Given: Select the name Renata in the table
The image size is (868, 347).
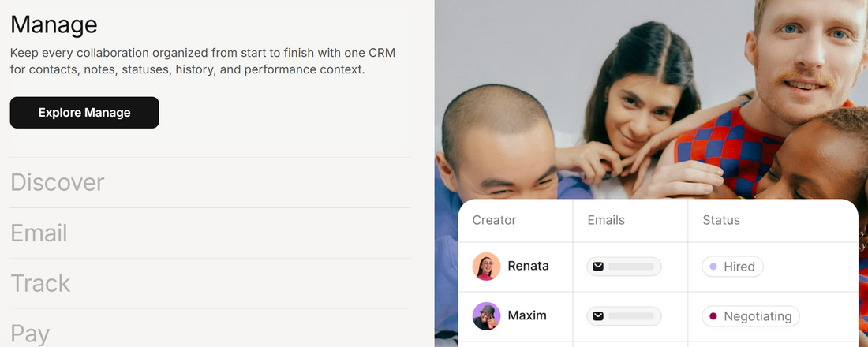Looking at the screenshot, I should pyautogui.click(x=528, y=266).
